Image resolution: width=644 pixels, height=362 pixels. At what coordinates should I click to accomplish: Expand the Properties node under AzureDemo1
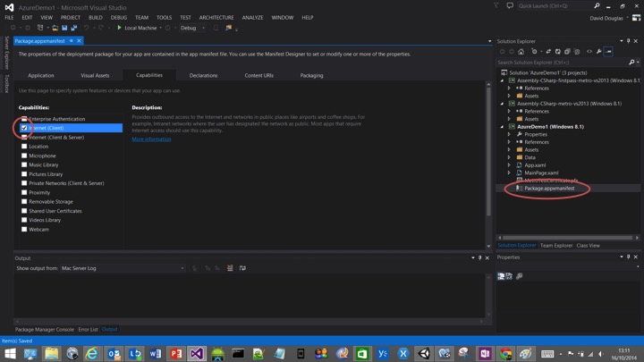pos(509,134)
